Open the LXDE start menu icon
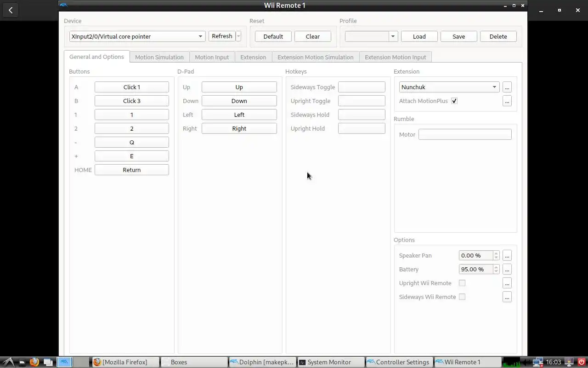This screenshot has height=368, width=588. (8, 362)
